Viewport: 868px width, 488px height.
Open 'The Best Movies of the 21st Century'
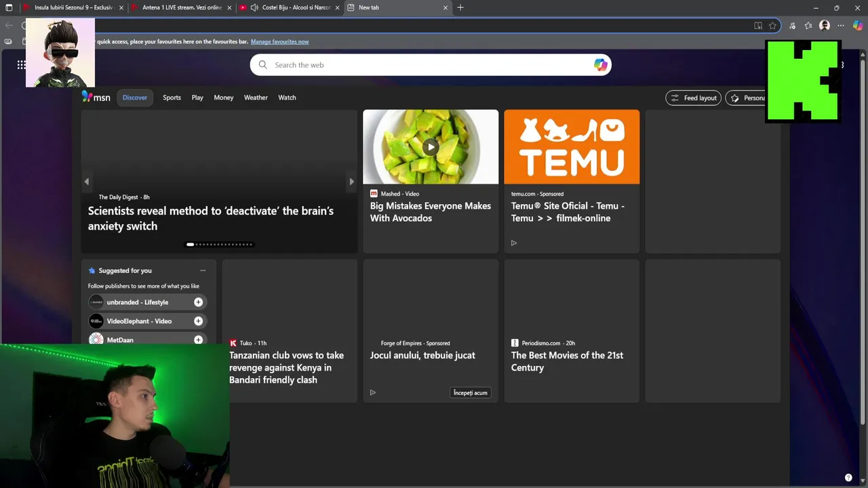point(567,361)
